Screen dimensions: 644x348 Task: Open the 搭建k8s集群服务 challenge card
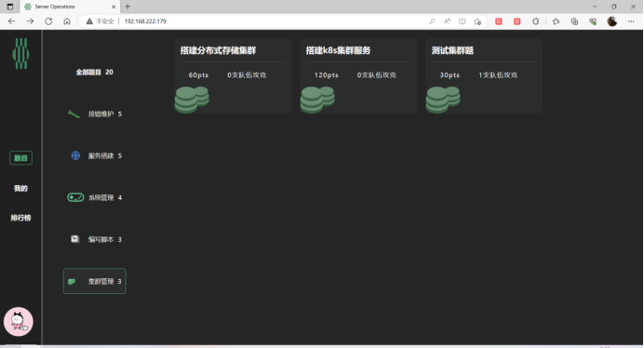358,75
